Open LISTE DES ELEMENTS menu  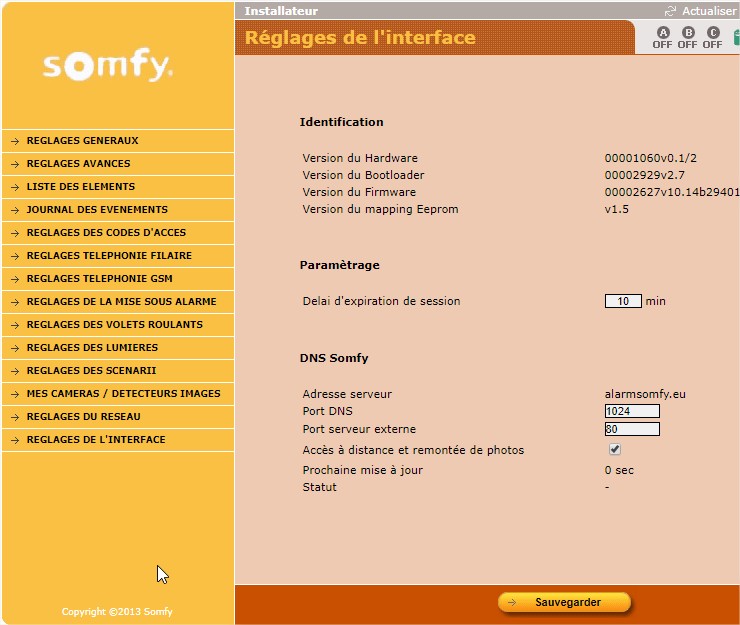pyautogui.click(x=80, y=187)
